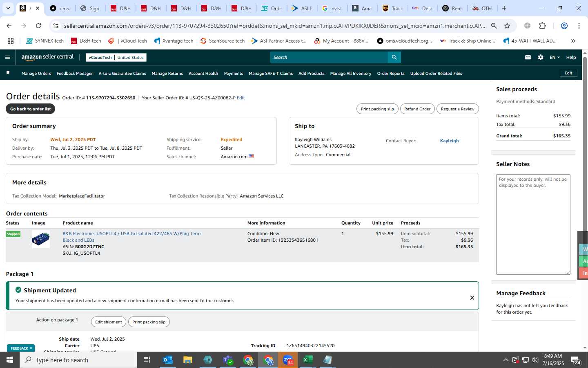Reload the page

pyautogui.click(x=38, y=26)
